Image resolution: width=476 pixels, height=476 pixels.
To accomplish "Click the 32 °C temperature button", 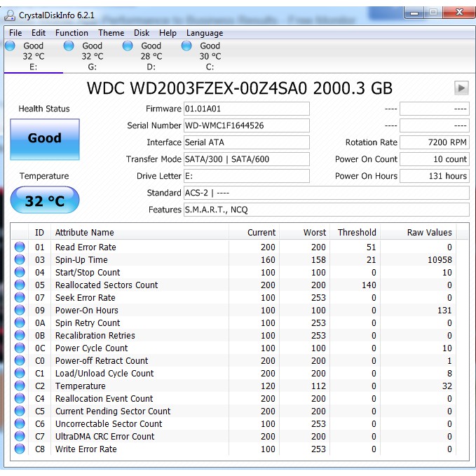I will [x=45, y=201].
